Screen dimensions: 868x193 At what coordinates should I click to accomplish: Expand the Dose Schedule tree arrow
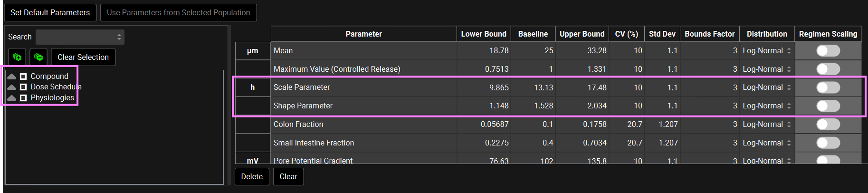click(x=12, y=87)
